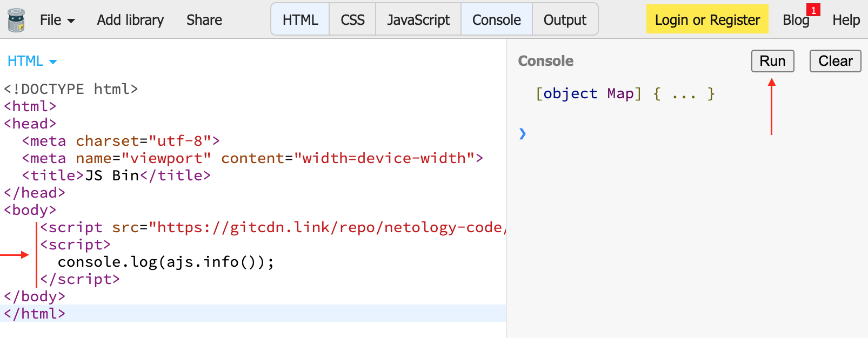Click Add library in the top bar
This screenshot has width=868, height=338.
(130, 20)
